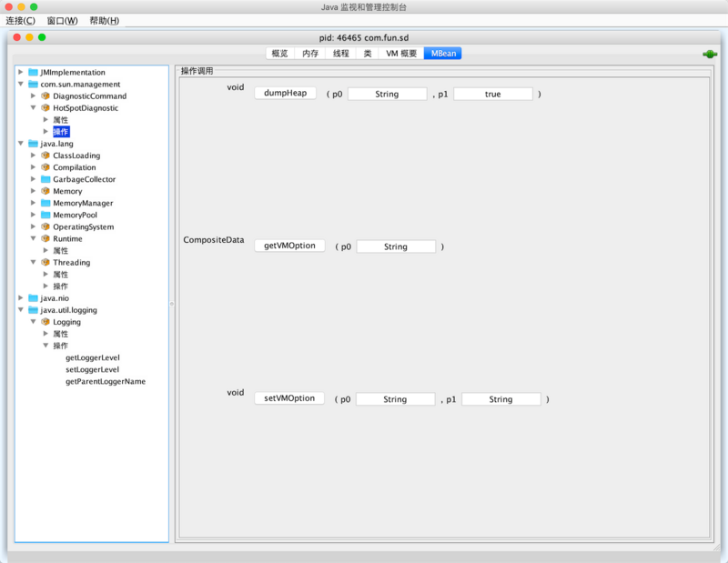Click the Compilation MBean icon

tap(45, 167)
